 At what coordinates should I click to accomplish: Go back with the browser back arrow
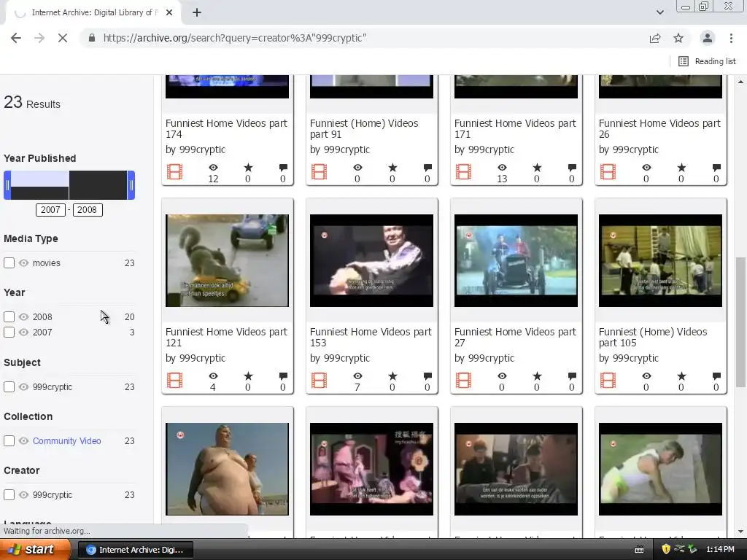click(x=16, y=38)
